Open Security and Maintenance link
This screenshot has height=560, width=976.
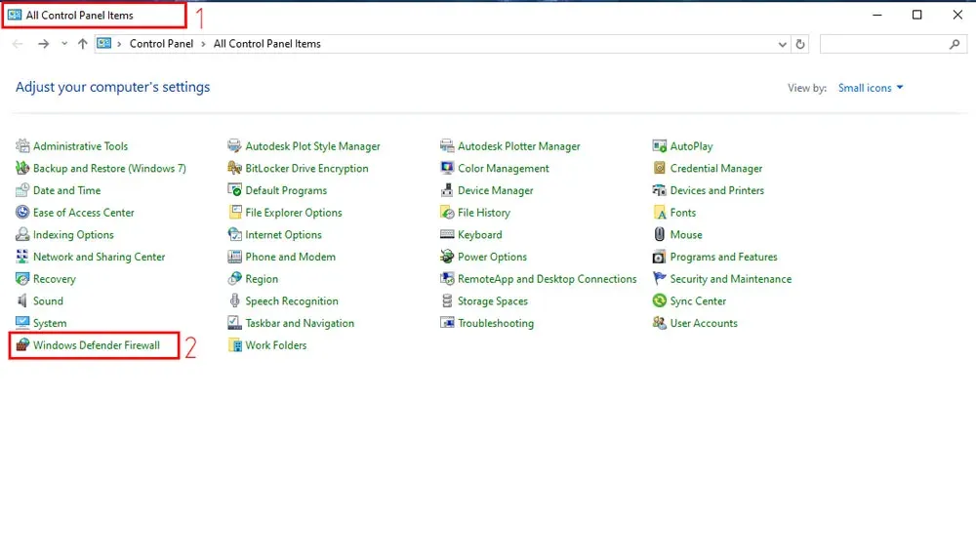[731, 279]
